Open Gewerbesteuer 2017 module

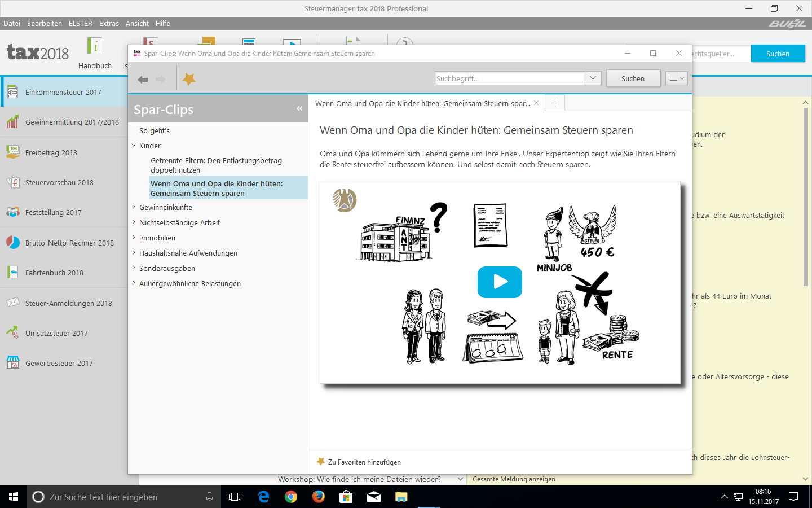pos(64,363)
